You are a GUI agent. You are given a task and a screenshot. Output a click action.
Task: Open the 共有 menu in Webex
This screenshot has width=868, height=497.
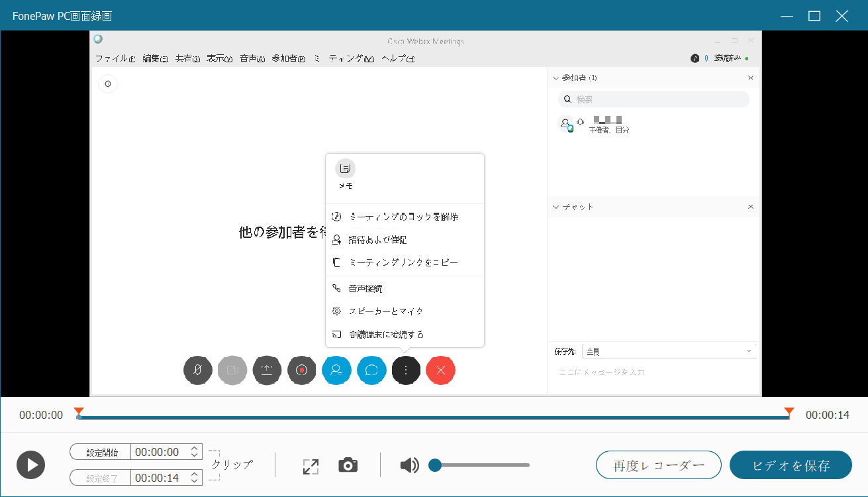[x=187, y=58]
